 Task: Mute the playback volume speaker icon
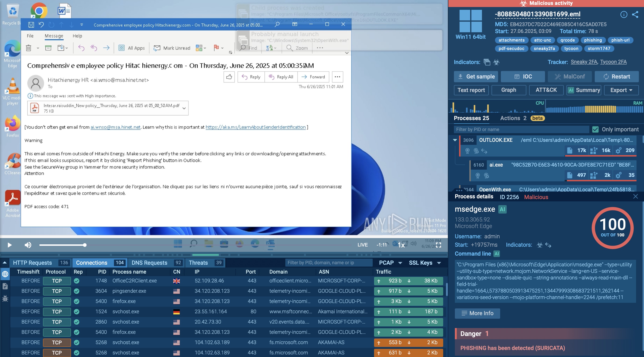[28, 245]
